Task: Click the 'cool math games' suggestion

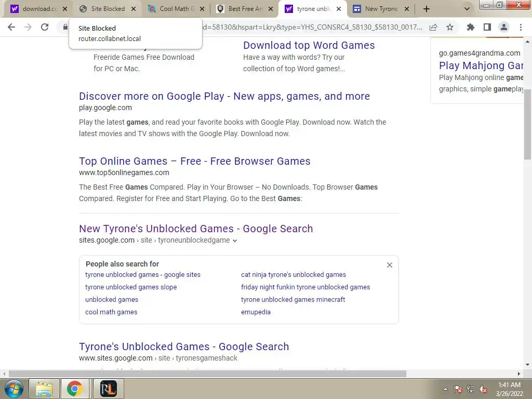Action: coord(111,312)
